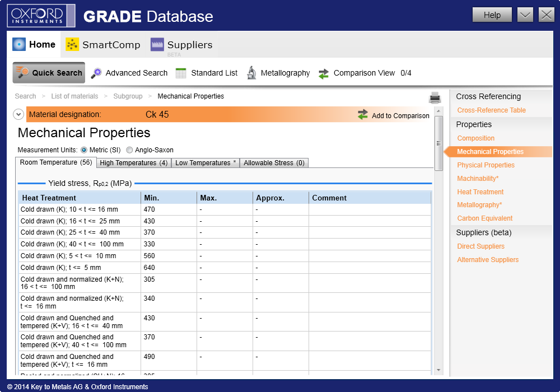
Task: Select Anglo-Saxon measurement units
Action: click(x=129, y=150)
